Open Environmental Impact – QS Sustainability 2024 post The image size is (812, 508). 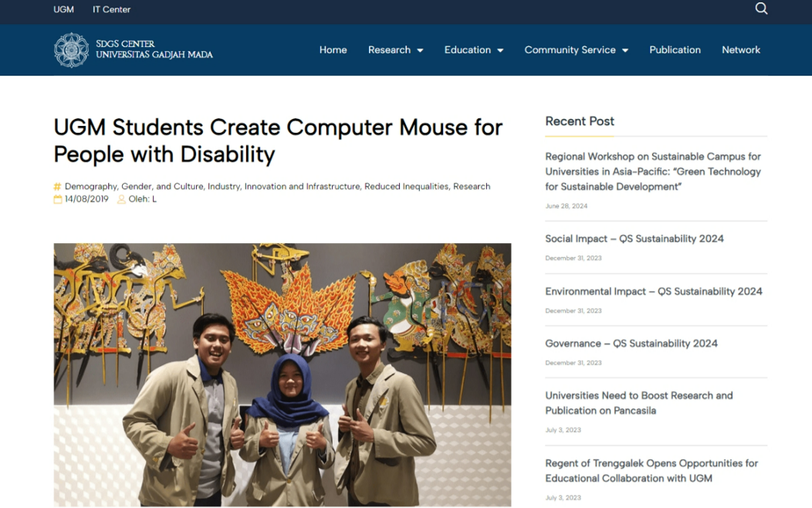point(653,291)
